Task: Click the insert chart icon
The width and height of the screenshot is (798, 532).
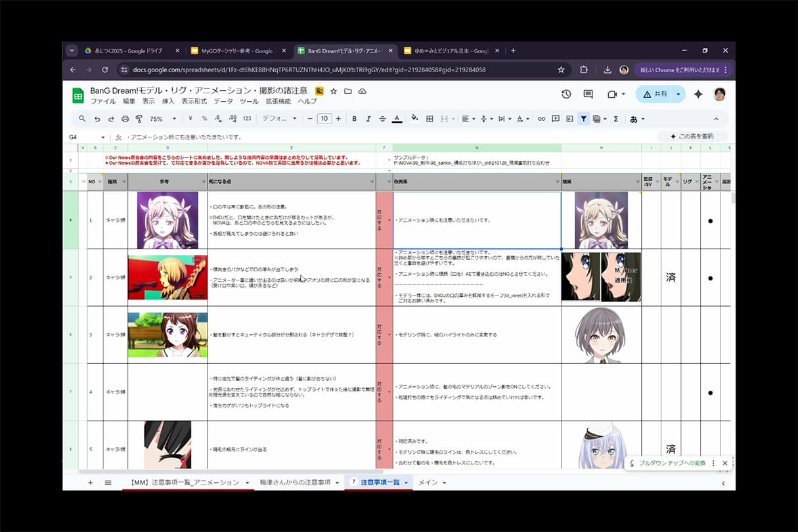Action: (x=569, y=119)
